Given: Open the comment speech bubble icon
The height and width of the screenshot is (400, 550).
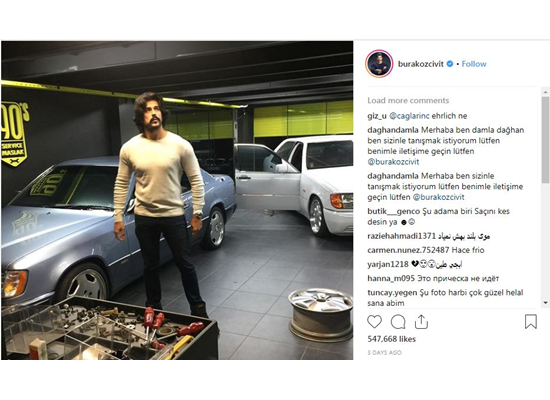Looking at the screenshot, I should (x=398, y=322).
